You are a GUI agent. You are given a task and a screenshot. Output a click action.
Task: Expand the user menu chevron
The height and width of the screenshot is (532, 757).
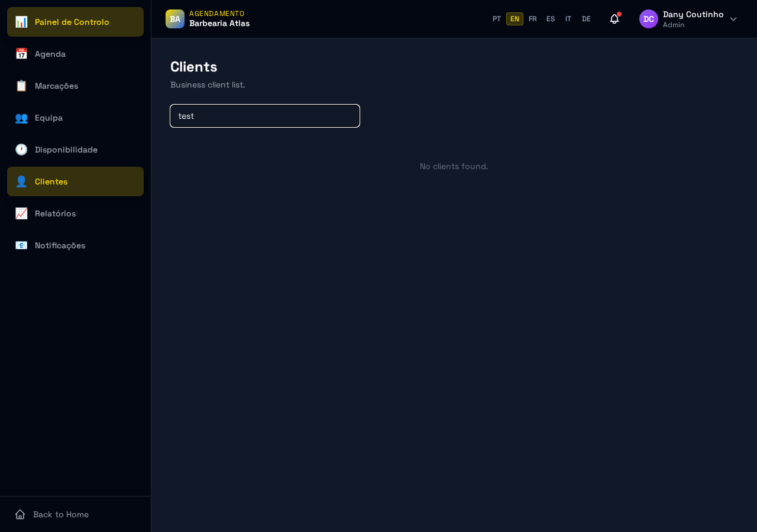tap(733, 19)
